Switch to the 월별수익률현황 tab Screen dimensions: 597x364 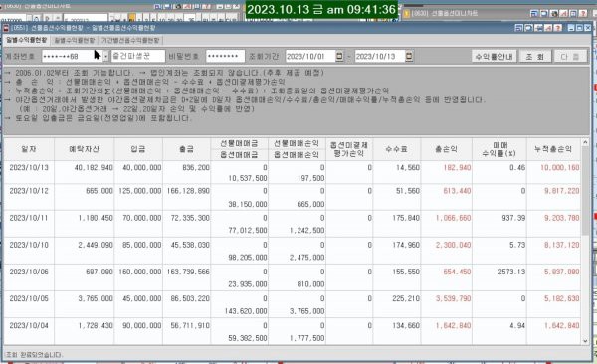(75, 40)
